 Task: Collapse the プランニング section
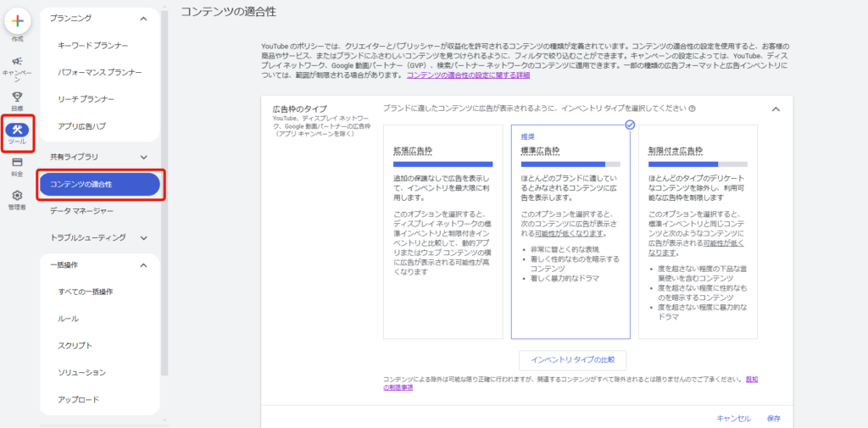(x=144, y=19)
